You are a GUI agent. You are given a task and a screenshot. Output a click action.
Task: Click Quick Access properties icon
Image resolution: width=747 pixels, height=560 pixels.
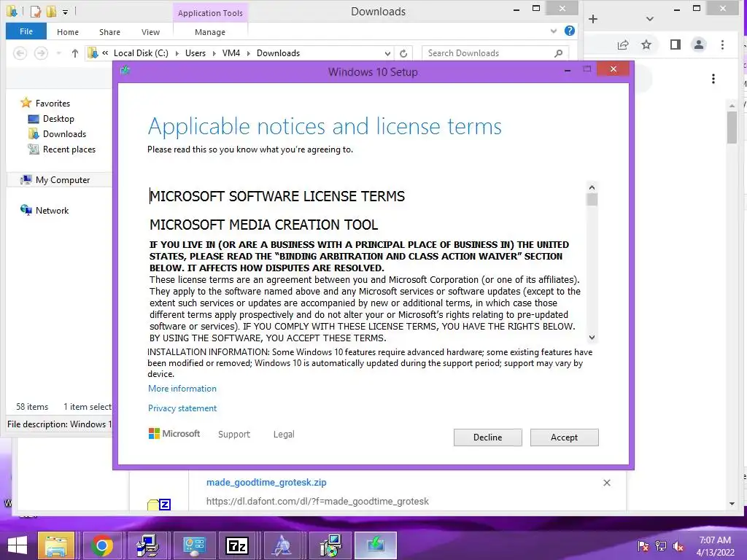35,12
